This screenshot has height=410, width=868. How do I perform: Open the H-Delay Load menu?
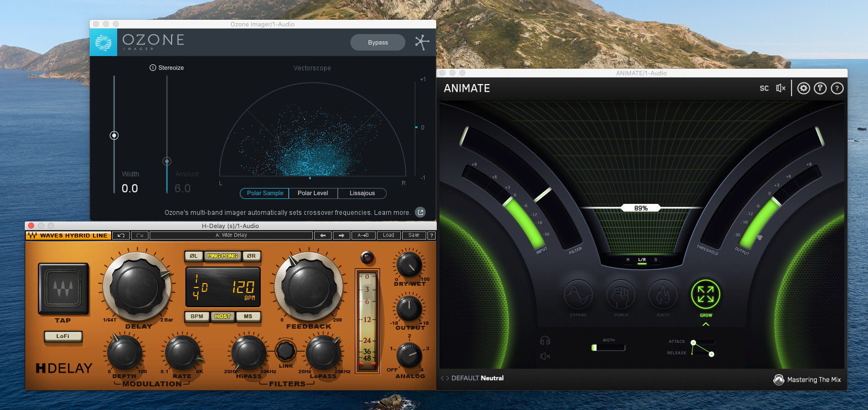pos(388,235)
